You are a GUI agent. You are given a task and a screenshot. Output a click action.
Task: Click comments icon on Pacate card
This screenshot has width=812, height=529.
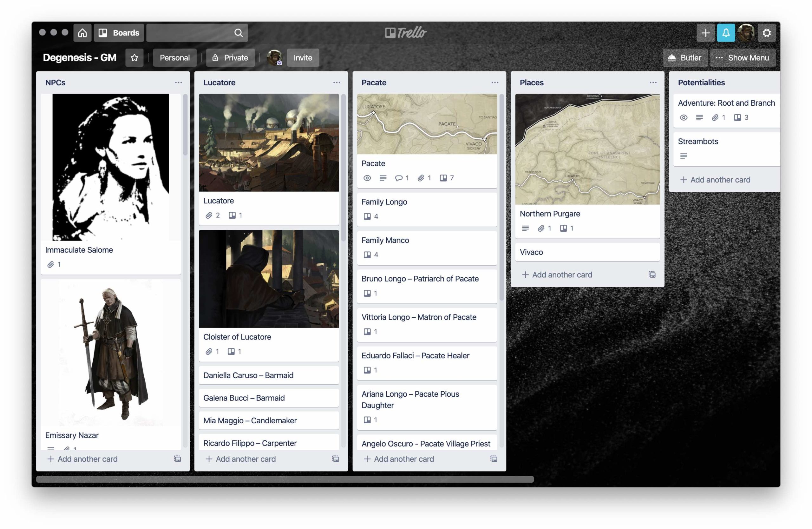click(x=398, y=178)
